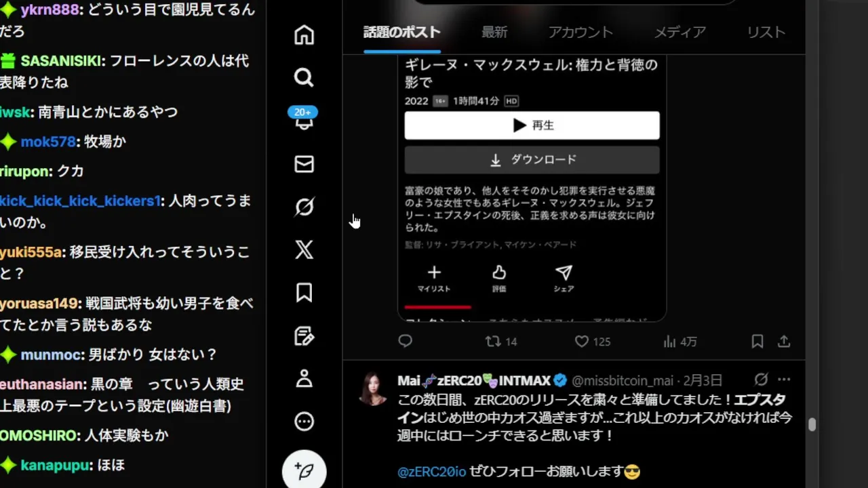Image resolution: width=868 pixels, height=488 pixels.
Task: Switch to メディア tab
Action: click(680, 32)
